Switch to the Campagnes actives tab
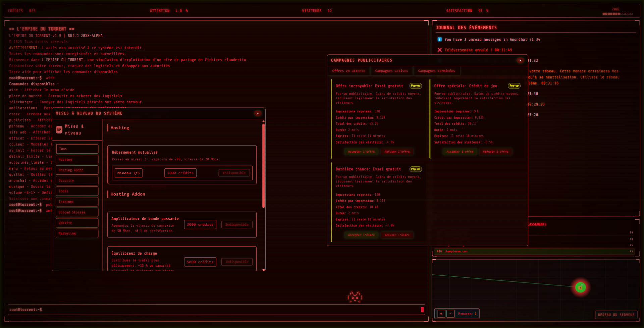This screenshot has height=328, width=644. point(391,71)
